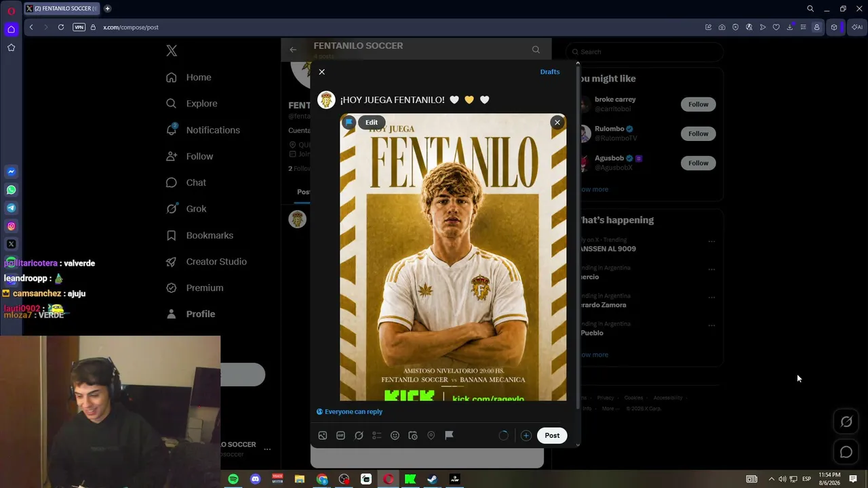Open Messenger in the Opera sidebar
Image resolution: width=868 pixels, height=488 pixels.
click(11, 172)
